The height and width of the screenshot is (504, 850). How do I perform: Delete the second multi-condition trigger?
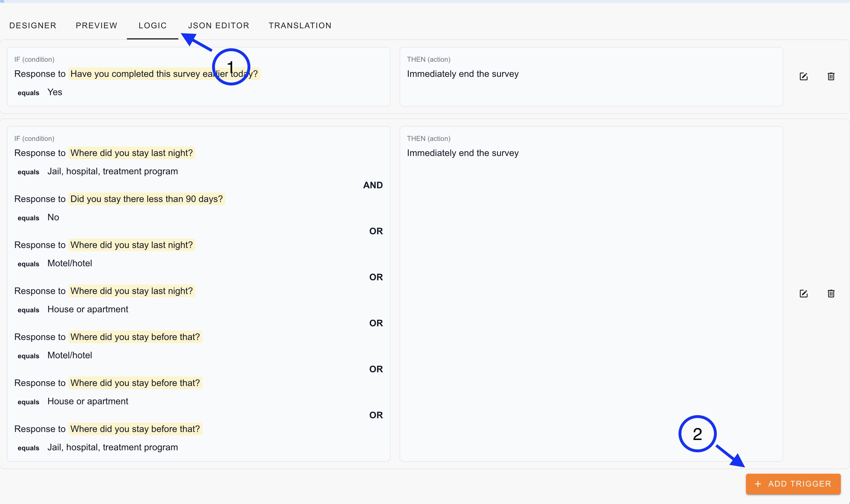pos(831,293)
